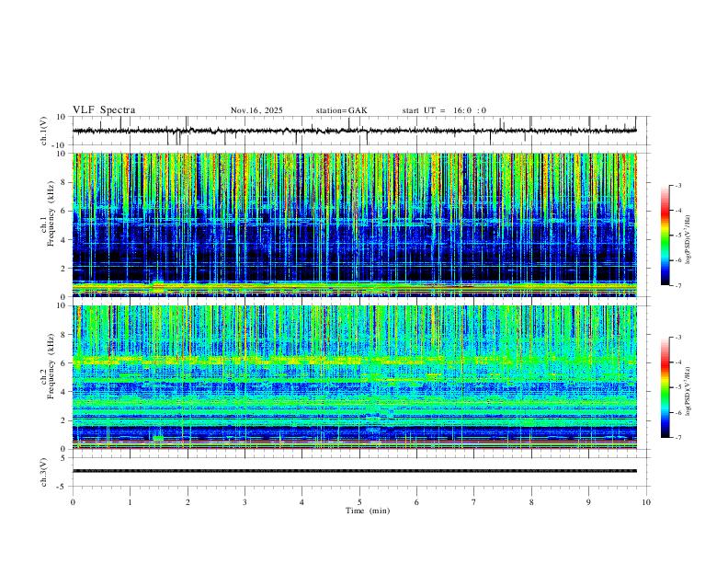Click the '4' tick on time axis
Viewport: 728px width, 563px height.
(x=301, y=502)
